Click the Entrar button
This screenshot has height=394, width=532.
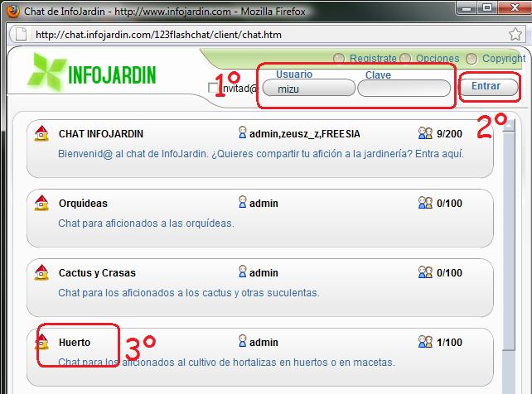click(x=488, y=87)
